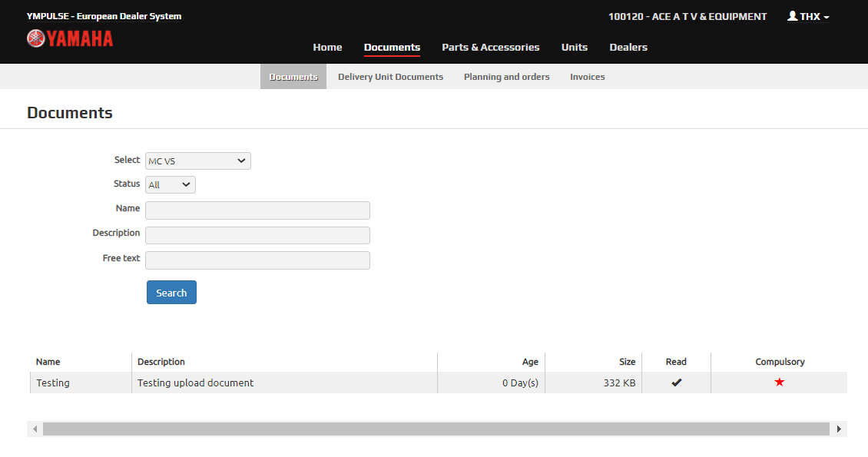Click 'Testing upload document' description cell
Viewport: 868px width, 457px height.
[195, 382]
